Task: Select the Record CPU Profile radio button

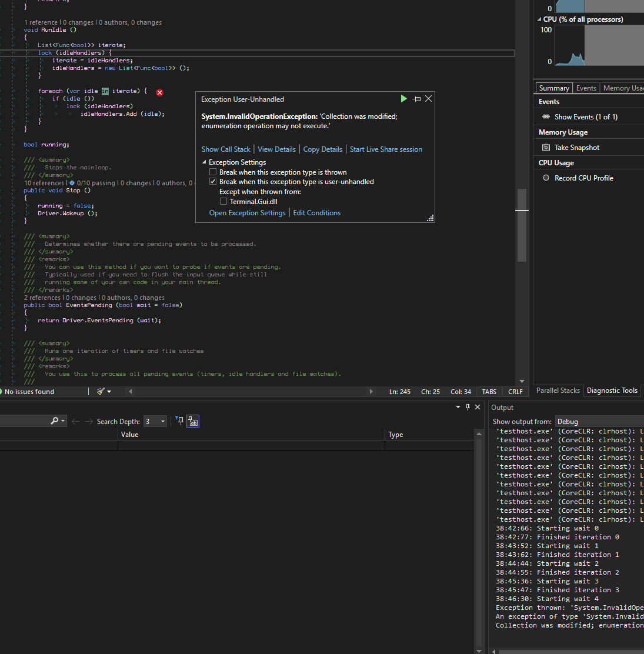Action: click(x=546, y=177)
